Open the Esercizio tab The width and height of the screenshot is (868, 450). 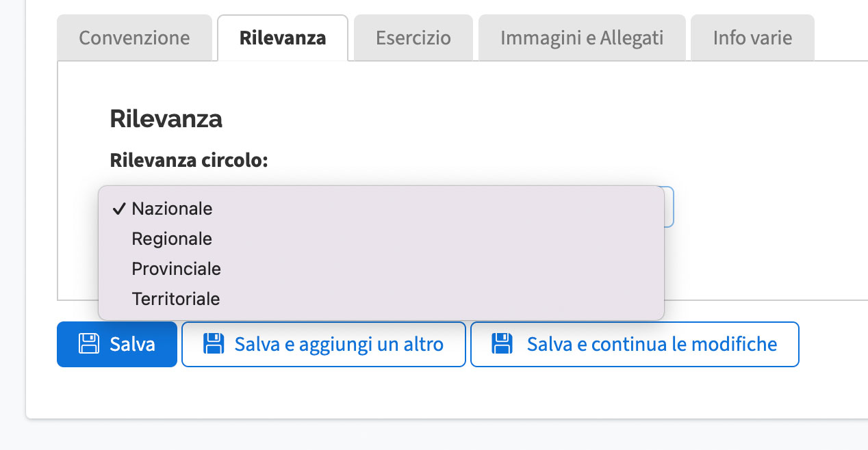pos(413,38)
